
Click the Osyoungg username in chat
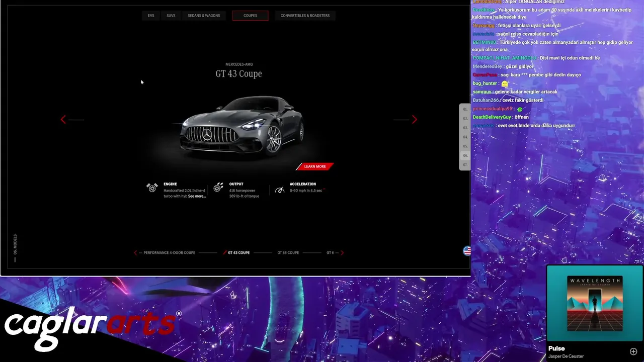point(483,26)
